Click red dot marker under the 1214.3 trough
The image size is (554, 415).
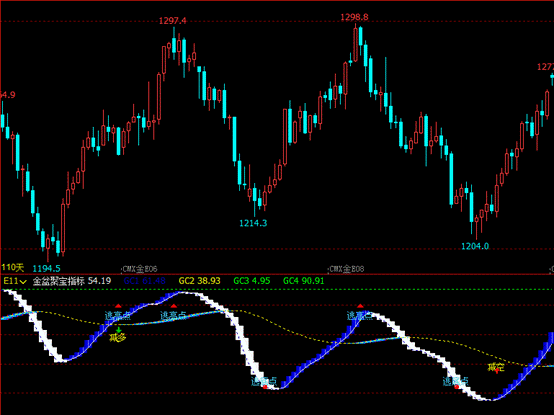265,387
